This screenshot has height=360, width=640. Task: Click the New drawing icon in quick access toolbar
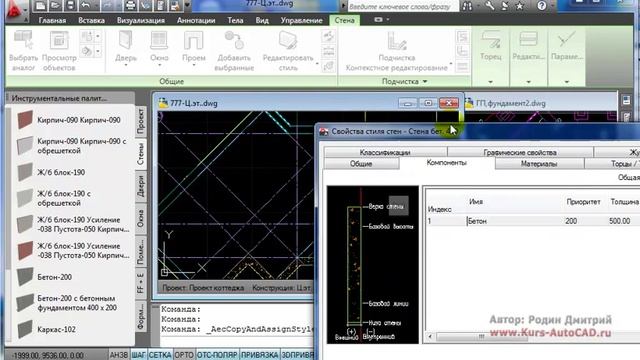40,6
